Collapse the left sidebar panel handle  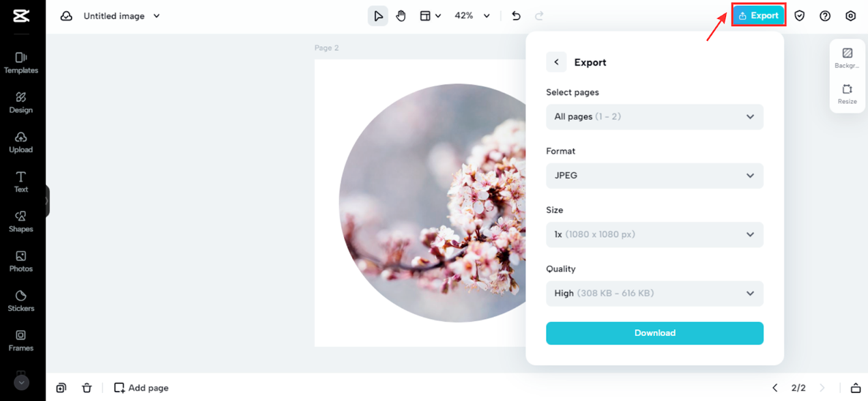[47, 201]
